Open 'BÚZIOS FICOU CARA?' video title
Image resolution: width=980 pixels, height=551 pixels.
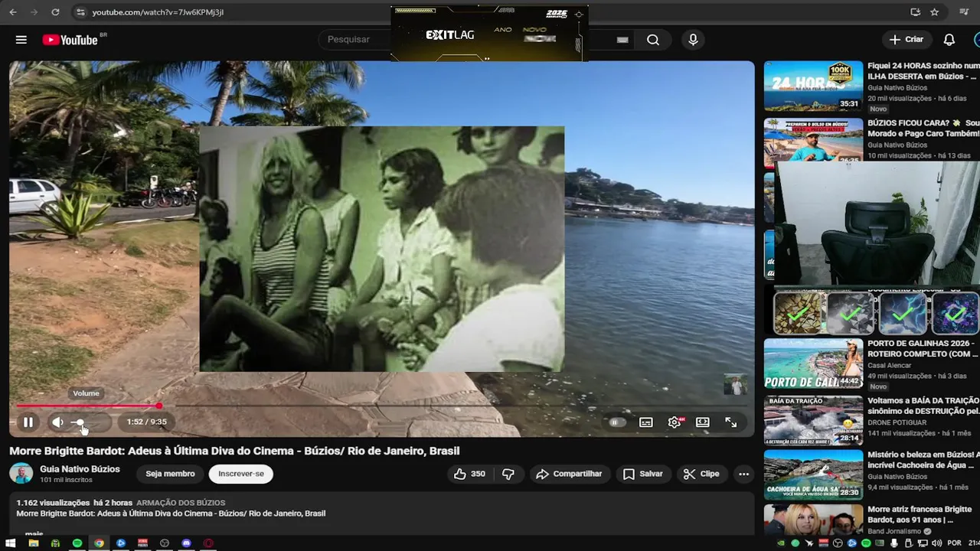(x=923, y=128)
